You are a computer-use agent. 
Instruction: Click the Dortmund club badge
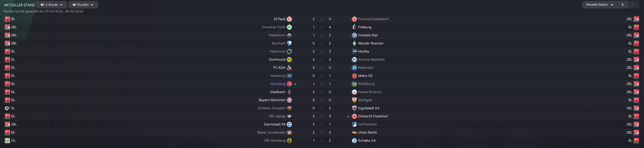tap(289, 60)
